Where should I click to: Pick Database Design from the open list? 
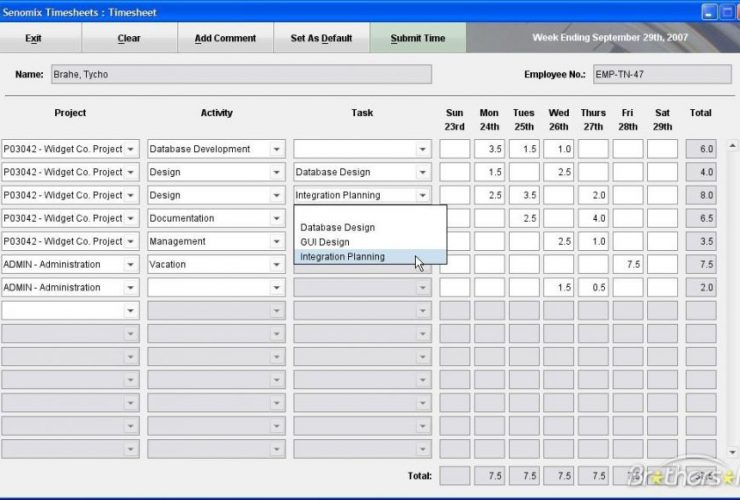[337, 227]
